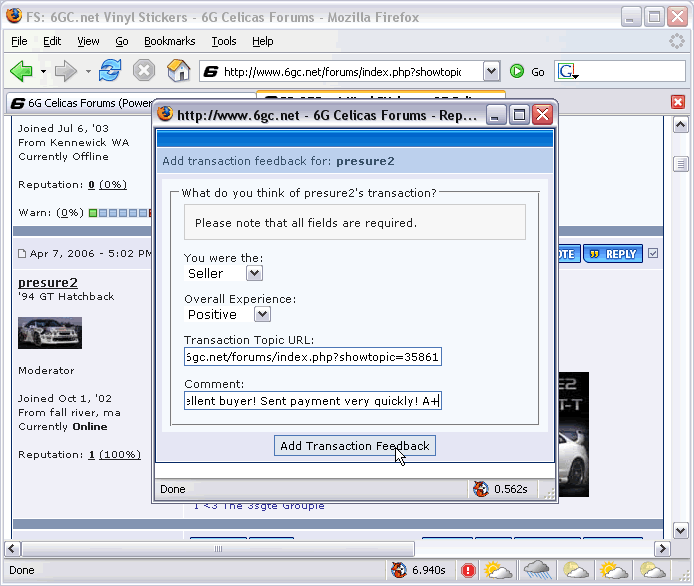Click the 'Moderator' label under avatar
Viewport: 694px width, 586px height.
(x=46, y=370)
